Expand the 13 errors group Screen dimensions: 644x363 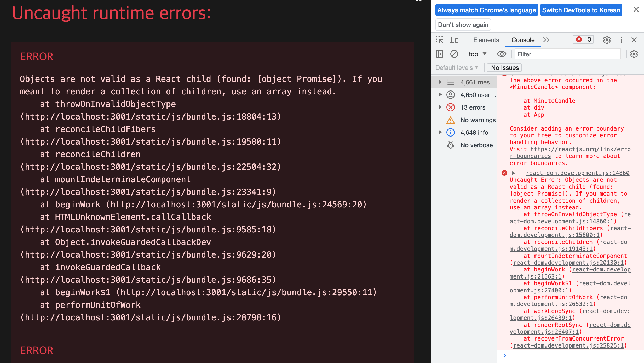[x=440, y=107]
